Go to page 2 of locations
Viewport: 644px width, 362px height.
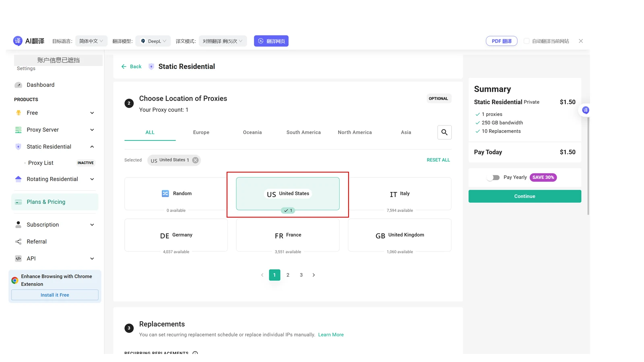288,275
